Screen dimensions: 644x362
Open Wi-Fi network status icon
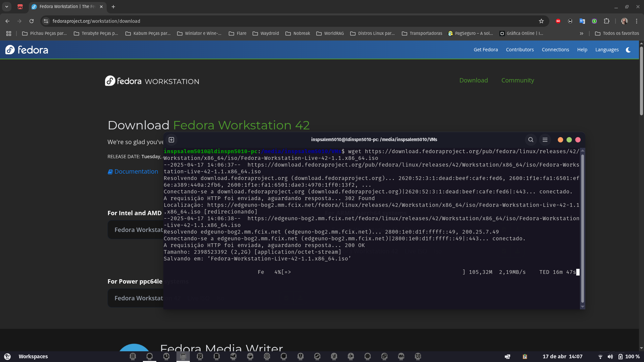600,357
